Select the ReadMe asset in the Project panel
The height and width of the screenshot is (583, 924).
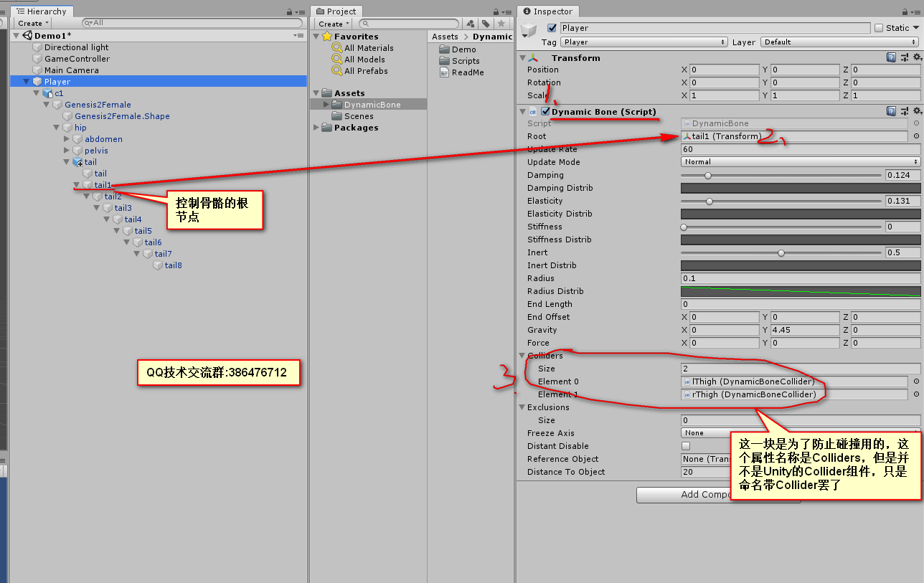pyautogui.click(x=467, y=72)
